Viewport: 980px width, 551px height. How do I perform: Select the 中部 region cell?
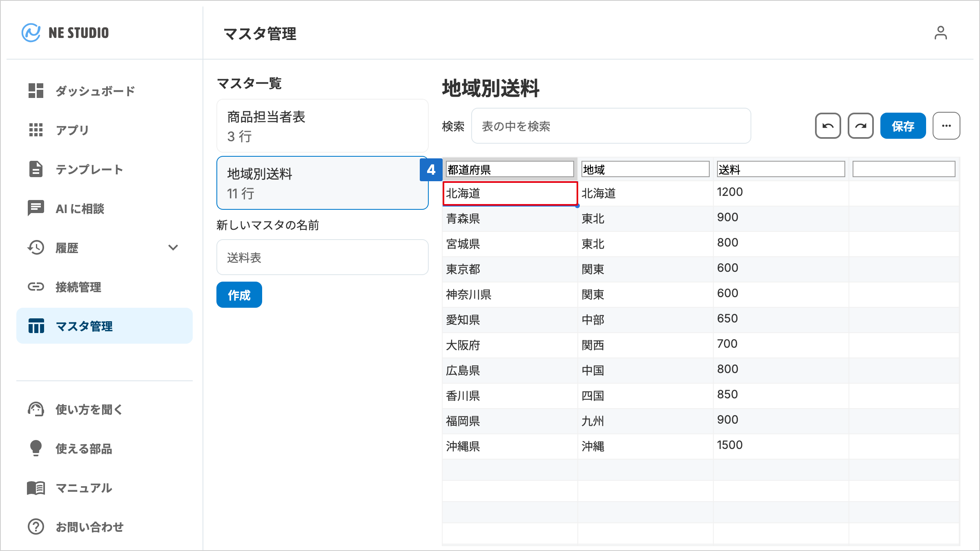[x=646, y=320]
